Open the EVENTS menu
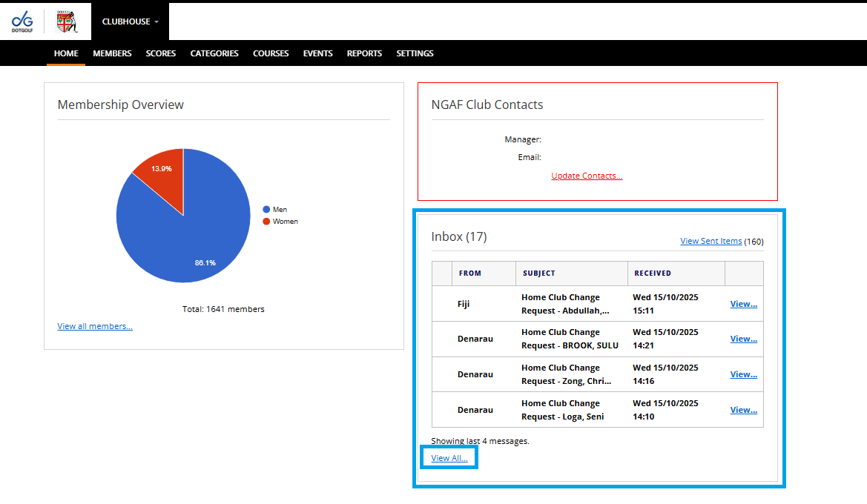The image size is (867, 504). point(318,53)
